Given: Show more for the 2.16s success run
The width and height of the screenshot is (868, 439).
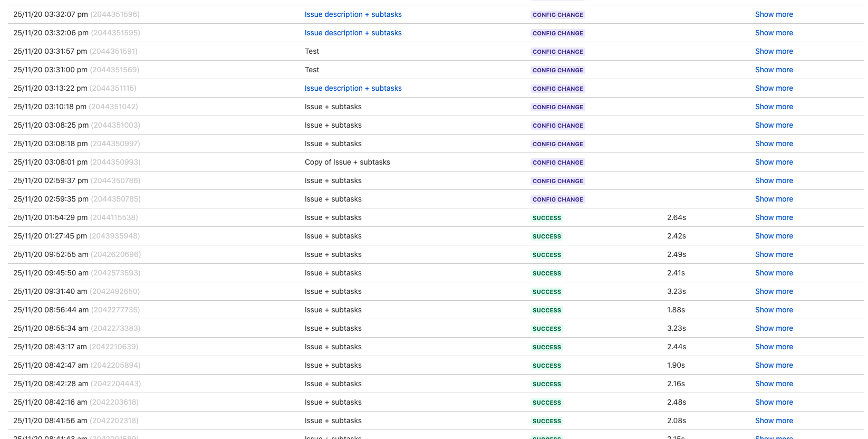Looking at the screenshot, I should pyautogui.click(x=774, y=384).
